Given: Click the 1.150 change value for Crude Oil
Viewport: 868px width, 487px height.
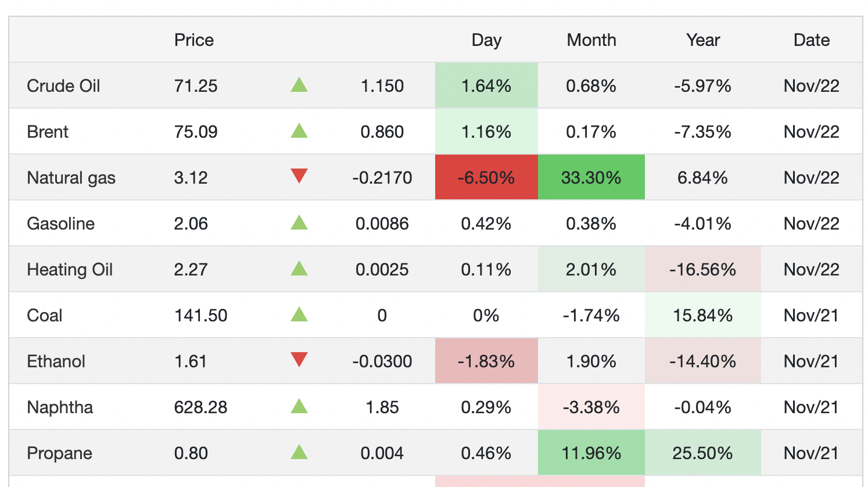Looking at the screenshot, I should point(382,86).
